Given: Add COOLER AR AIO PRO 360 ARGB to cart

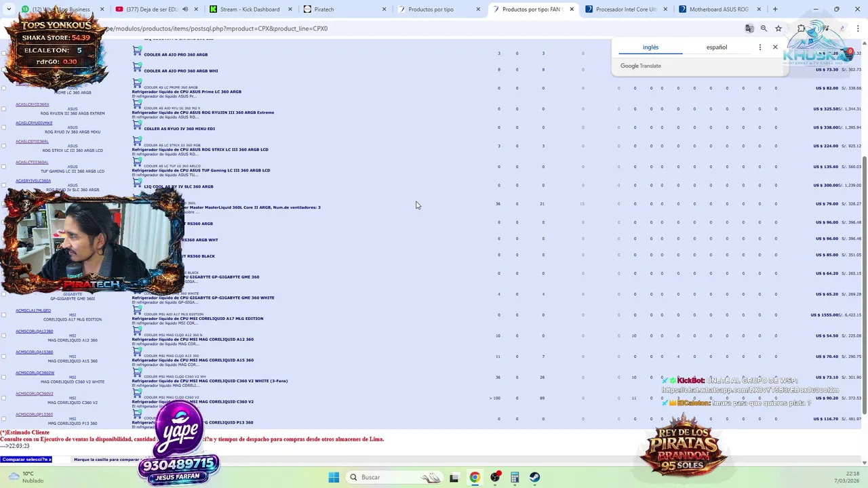Looking at the screenshot, I should tap(137, 51).
